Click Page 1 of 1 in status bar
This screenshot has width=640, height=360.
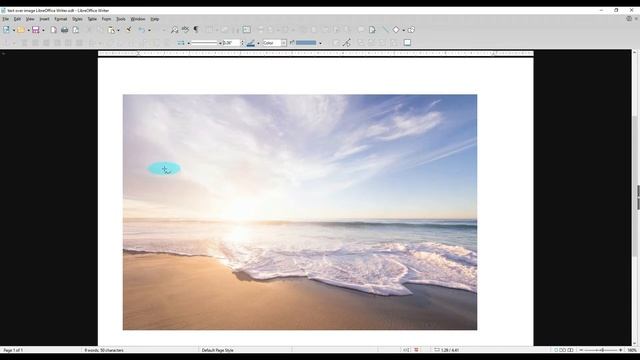coord(13,350)
